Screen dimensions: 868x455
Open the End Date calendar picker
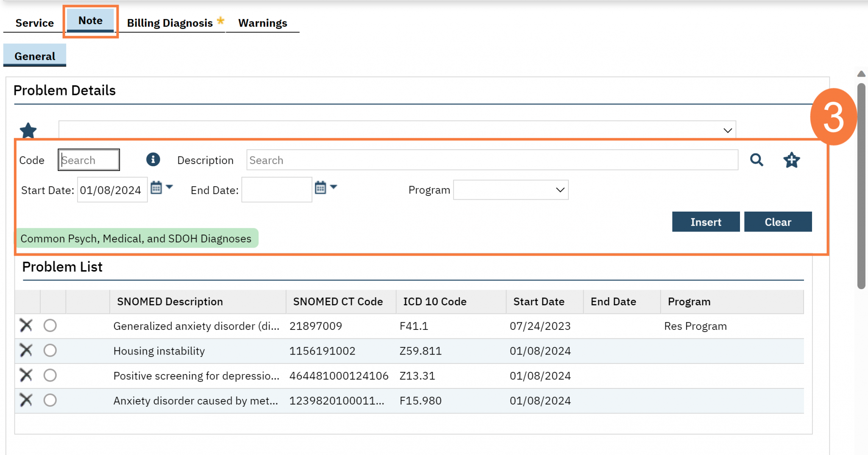(320, 187)
